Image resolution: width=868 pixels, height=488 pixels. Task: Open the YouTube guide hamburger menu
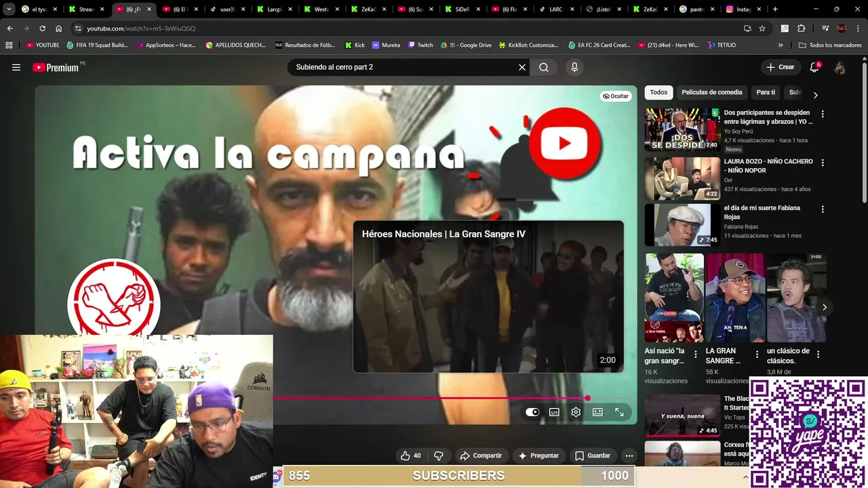point(16,67)
